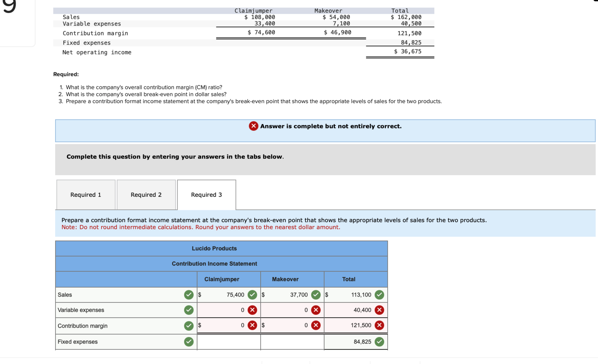Click net operating income value $ 36,675
The width and height of the screenshot is (598, 364).
[408, 51]
